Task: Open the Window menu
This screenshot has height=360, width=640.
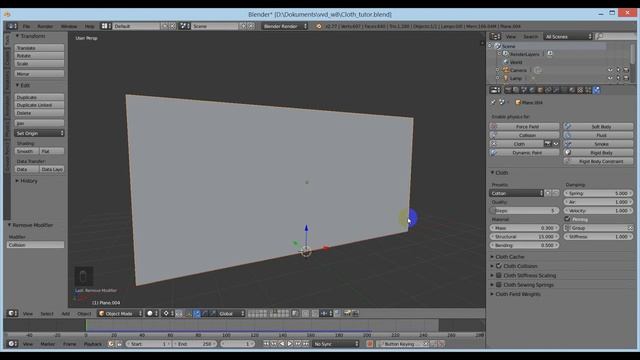Action: pyautogui.click(x=69, y=26)
